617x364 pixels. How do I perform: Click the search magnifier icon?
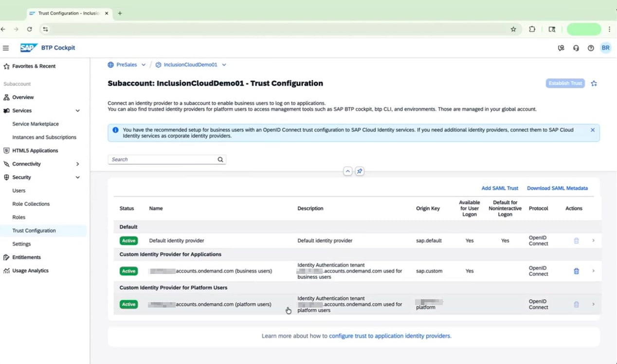pyautogui.click(x=220, y=159)
